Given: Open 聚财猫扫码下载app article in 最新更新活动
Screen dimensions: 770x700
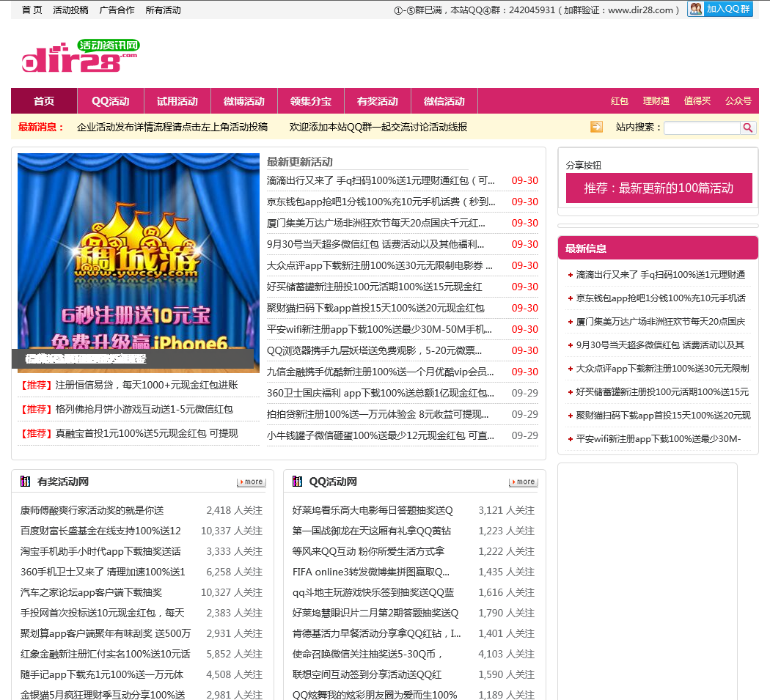Looking at the screenshot, I should coord(375,309).
